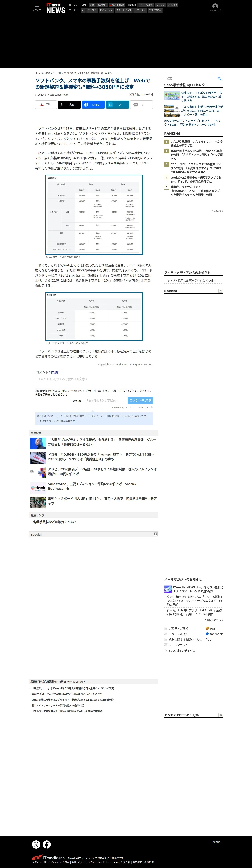Image resolution: width=252 pixels, height=868 pixels.
Task: Open the メディア hamburger menu
Action: [36, 8]
